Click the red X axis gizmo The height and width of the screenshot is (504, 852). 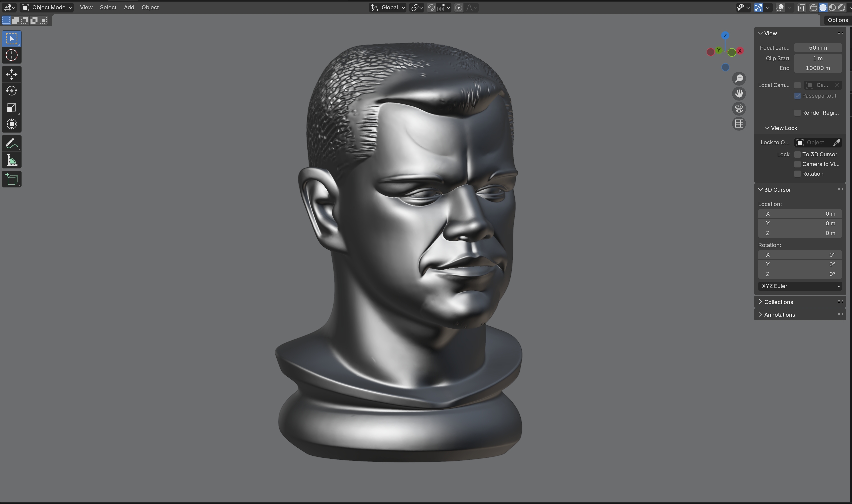pos(740,51)
